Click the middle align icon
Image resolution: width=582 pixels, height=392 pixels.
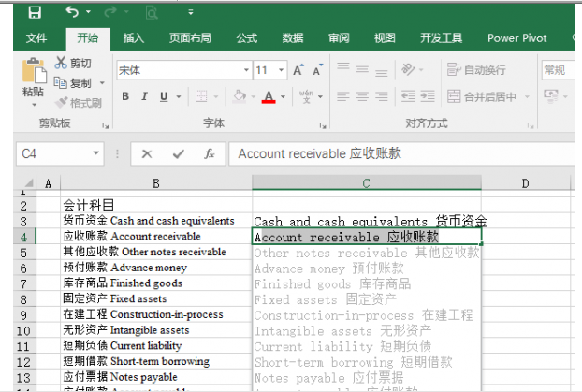[x=362, y=68]
